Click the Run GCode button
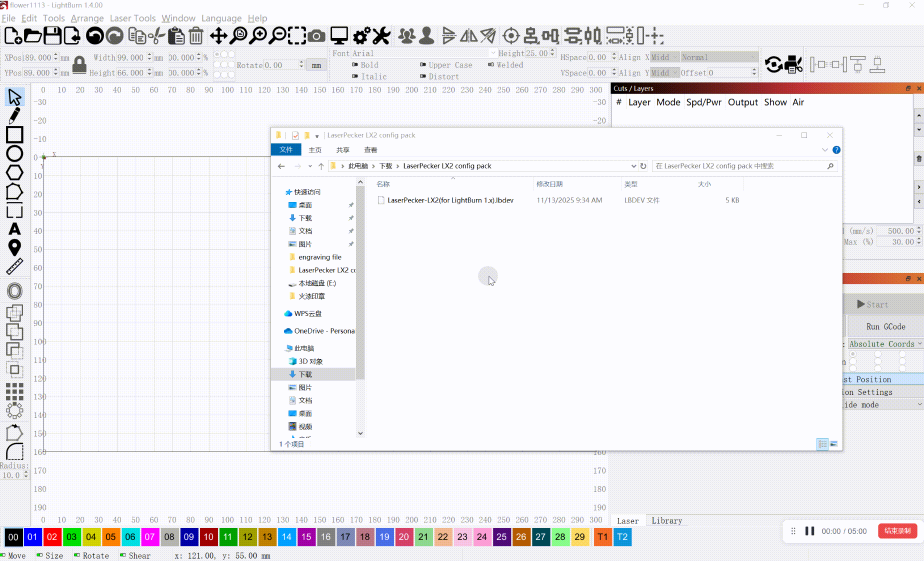The width and height of the screenshot is (924, 561). click(x=885, y=326)
